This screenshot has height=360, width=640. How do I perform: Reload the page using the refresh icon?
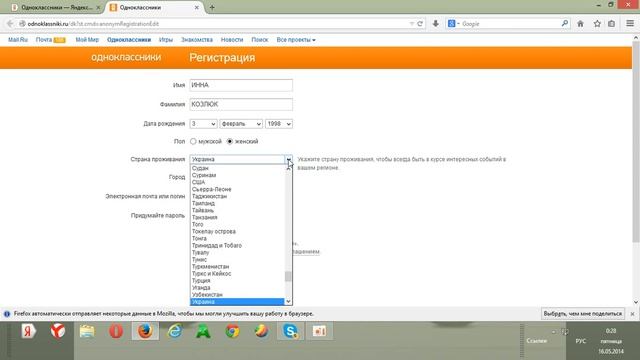click(x=420, y=24)
